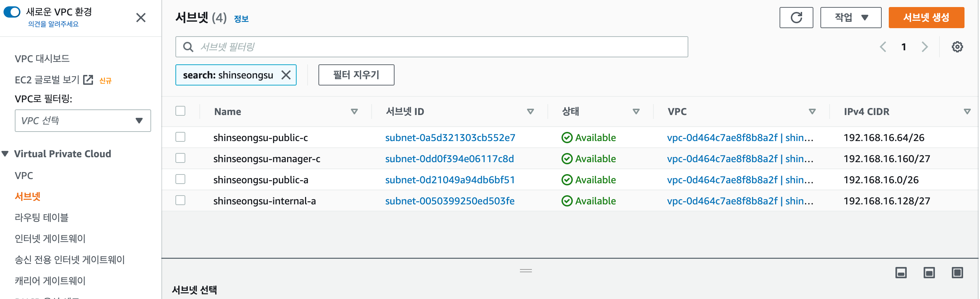Open VPC Dashboard in sidebar

42,59
